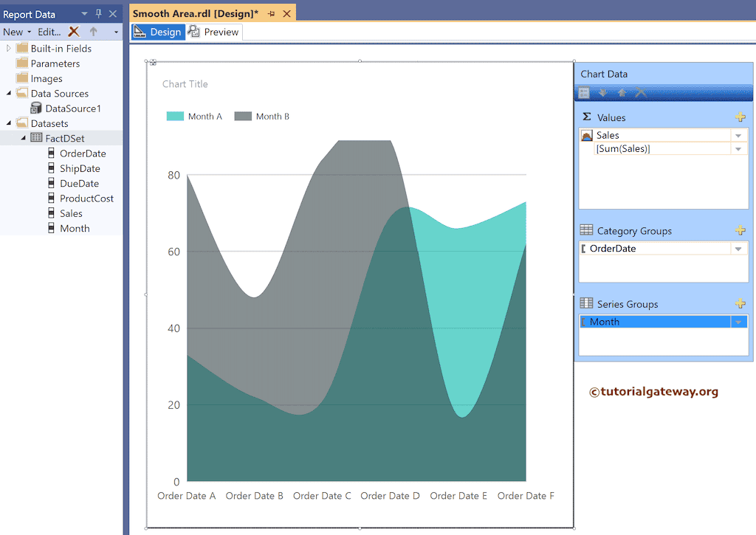Screen dimensions: 756x535
Task: Click the Smooth Area.rdl [Design] document tab
Action: click(x=195, y=13)
